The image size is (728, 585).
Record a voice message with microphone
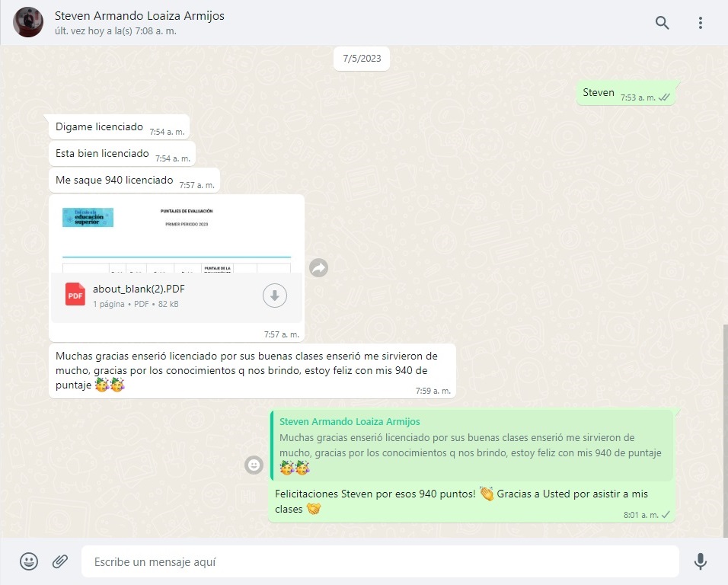coord(700,561)
